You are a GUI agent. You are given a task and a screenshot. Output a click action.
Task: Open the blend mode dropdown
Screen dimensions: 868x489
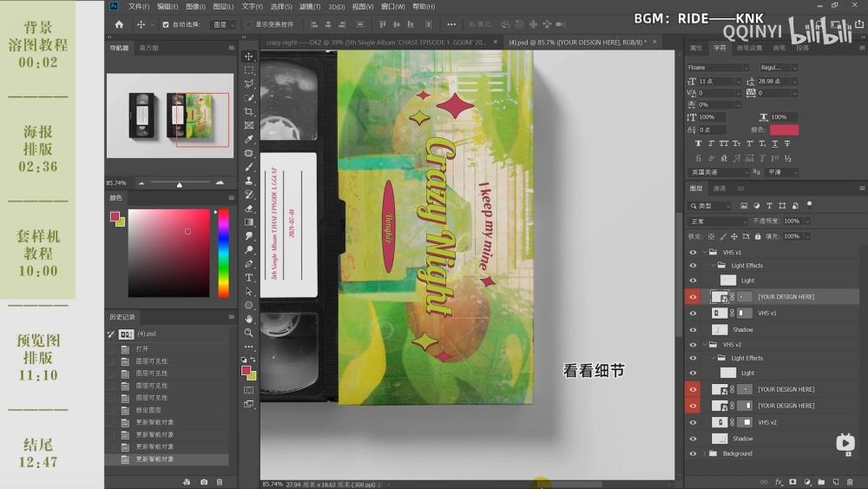tap(718, 221)
